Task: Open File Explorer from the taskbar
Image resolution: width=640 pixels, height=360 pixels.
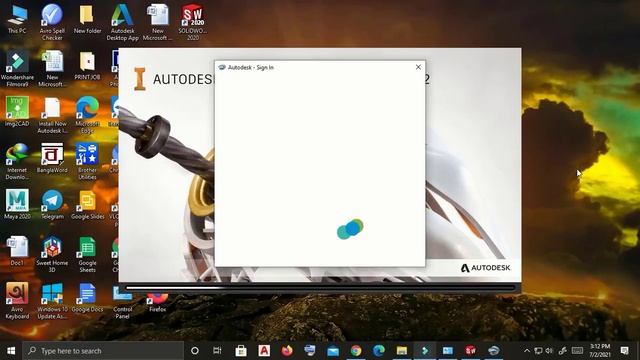Action: [x=402, y=351]
